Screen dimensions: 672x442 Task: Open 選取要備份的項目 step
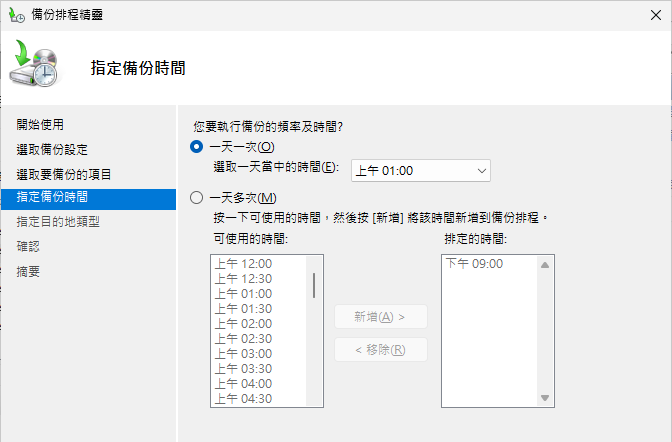[64, 174]
